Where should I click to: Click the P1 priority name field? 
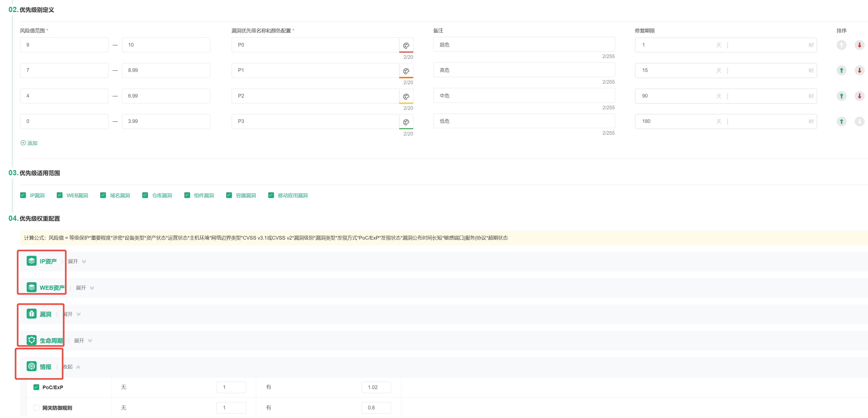(315, 70)
